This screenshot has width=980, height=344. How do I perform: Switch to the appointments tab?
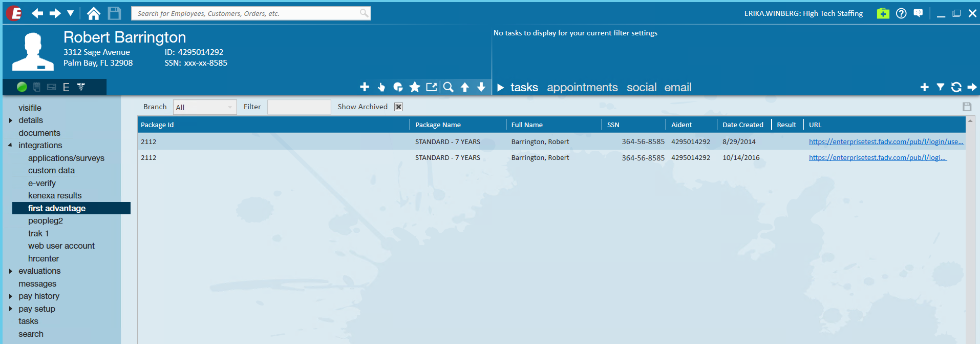(582, 87)
